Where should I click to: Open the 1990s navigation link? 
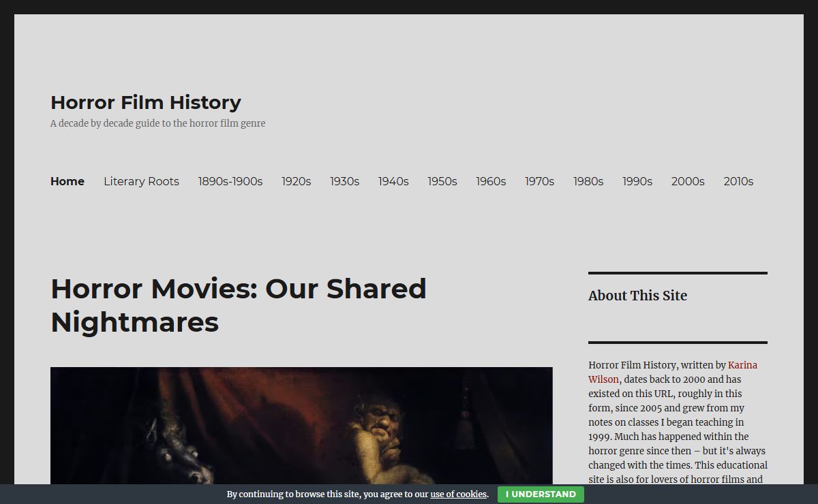[637, 181]
